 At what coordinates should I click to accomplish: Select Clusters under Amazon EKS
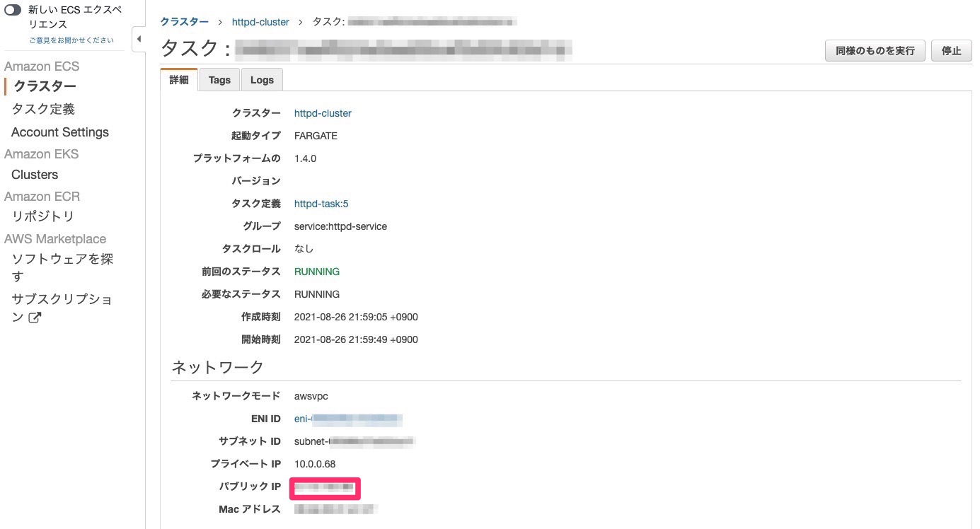tap(34, 174)
